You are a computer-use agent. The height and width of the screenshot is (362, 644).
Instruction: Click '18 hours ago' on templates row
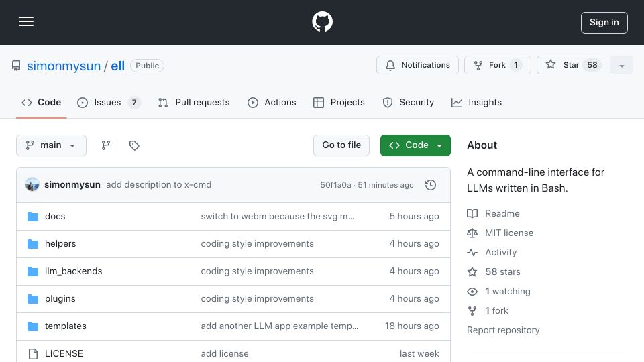coord(412,326)
